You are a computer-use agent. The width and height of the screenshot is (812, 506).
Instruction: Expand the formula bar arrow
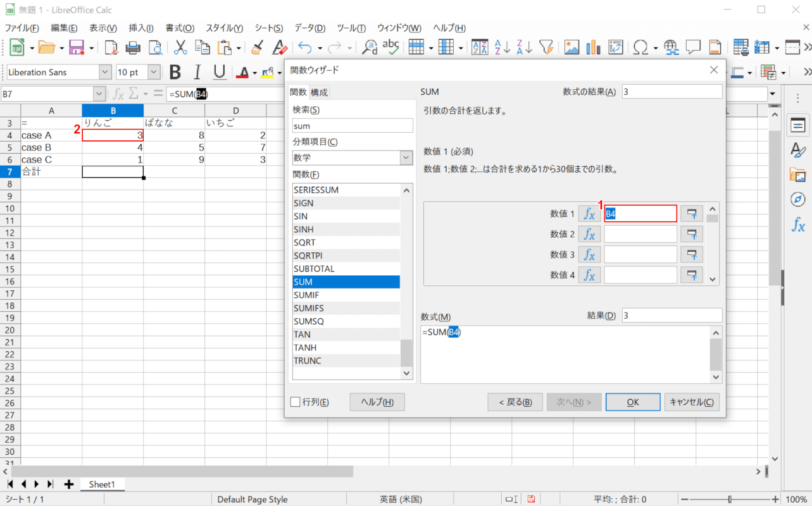pyautogui.click(x=772, y=94)
